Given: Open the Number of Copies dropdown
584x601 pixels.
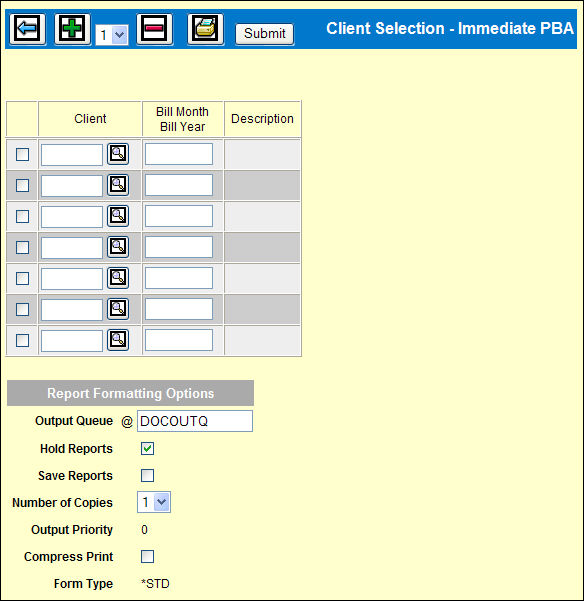Looking at the screenshot, I should pyautogui.click(x=154, y=502).
